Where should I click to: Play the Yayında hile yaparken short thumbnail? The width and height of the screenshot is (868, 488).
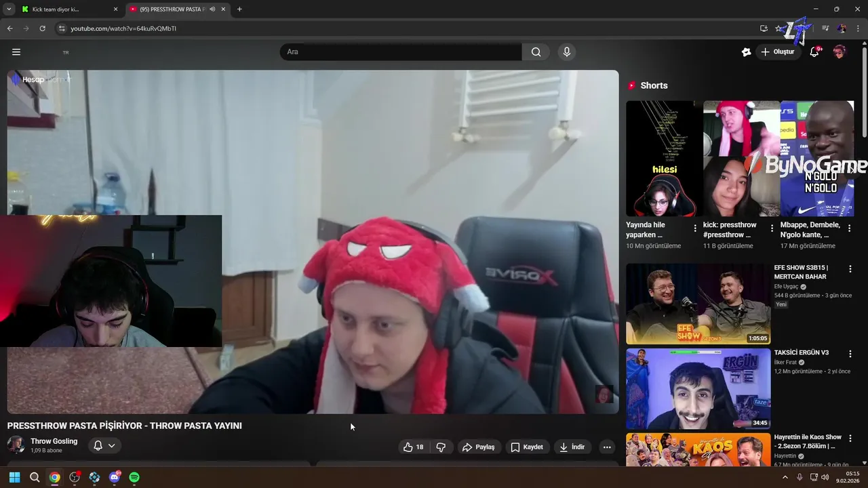tap(661, 159)
